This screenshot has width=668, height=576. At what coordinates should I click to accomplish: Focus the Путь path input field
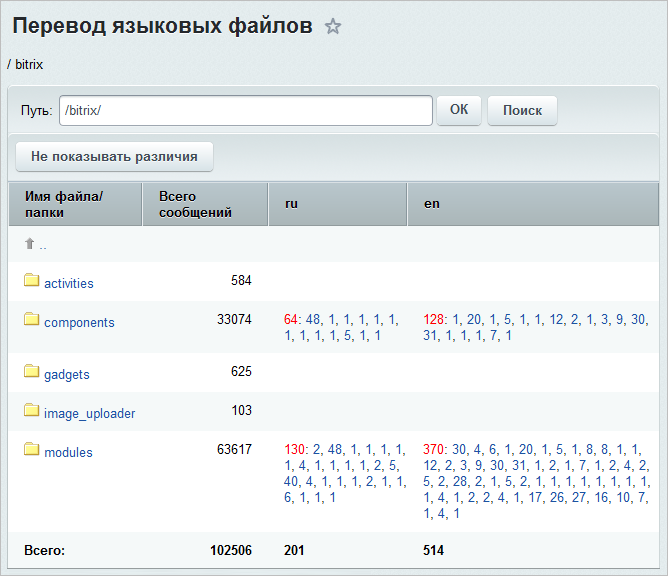246,110
